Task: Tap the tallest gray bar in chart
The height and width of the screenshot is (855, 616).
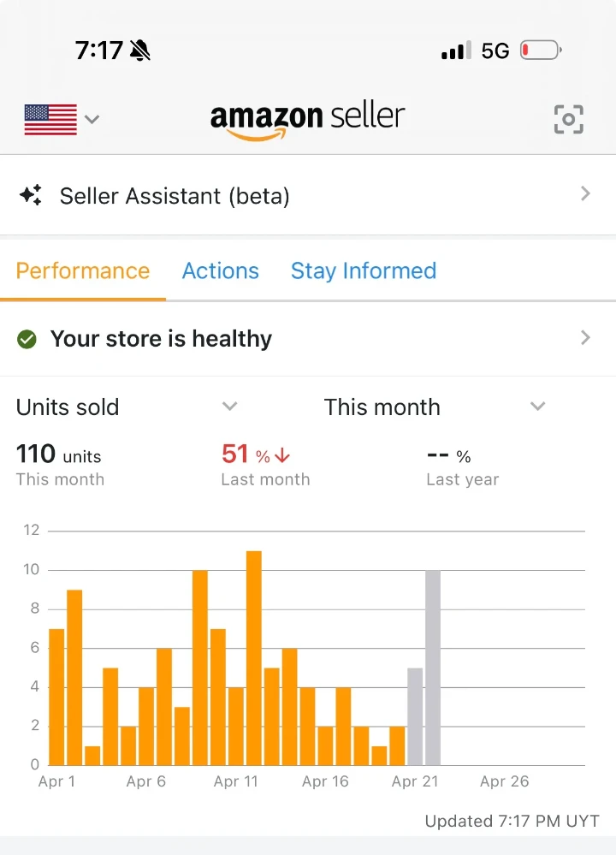Action: (x=433, y=668)
